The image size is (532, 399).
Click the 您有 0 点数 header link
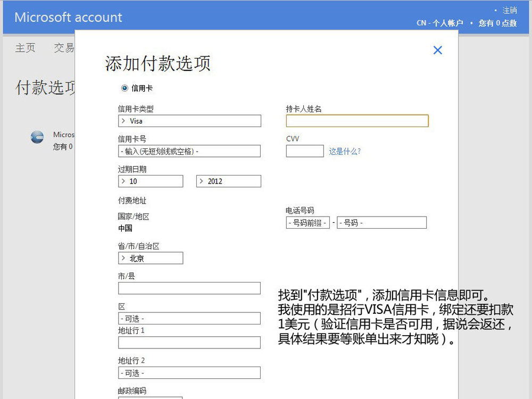[x=497, y=23]
